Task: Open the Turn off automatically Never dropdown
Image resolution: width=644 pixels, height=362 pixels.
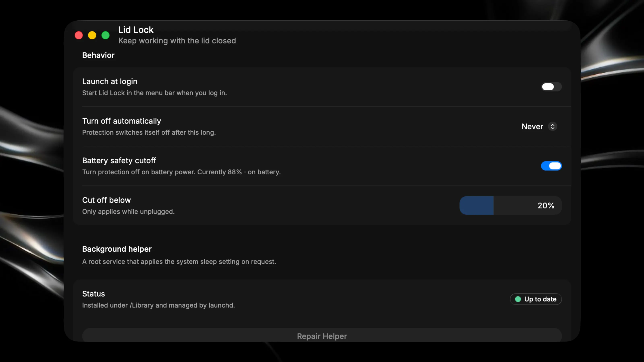Action: pyautogui.click(x=539, y=126)
